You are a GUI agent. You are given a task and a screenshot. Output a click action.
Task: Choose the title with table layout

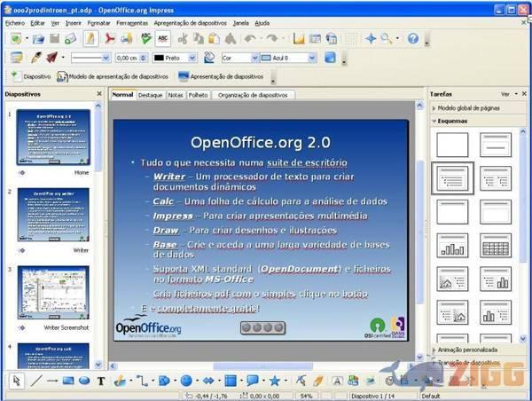pyautogui.click(x=496, y=245)
